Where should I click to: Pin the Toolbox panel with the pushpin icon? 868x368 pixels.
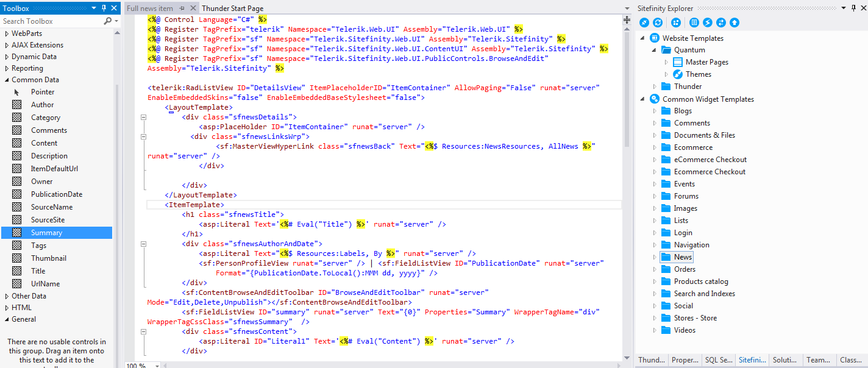pos(104,8)
